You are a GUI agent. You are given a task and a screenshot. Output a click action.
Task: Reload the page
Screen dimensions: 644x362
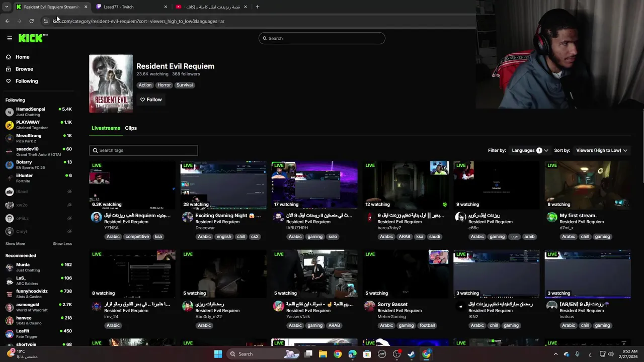click(31, 21)
